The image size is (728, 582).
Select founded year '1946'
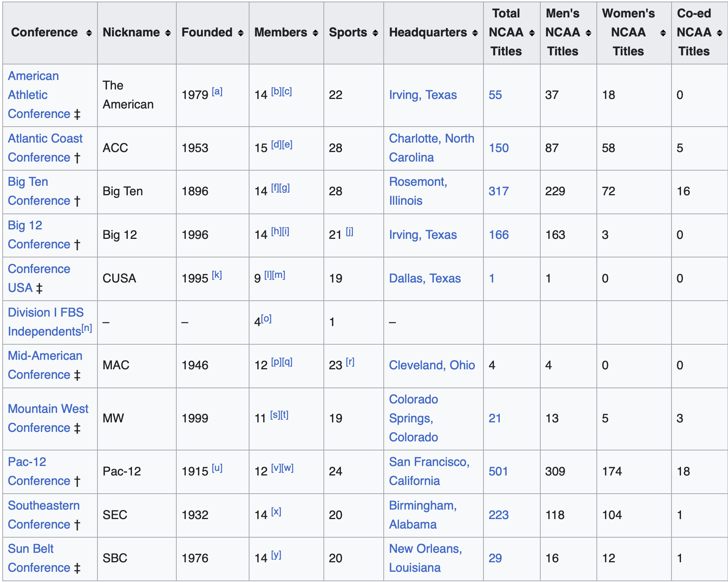(195, 365)
